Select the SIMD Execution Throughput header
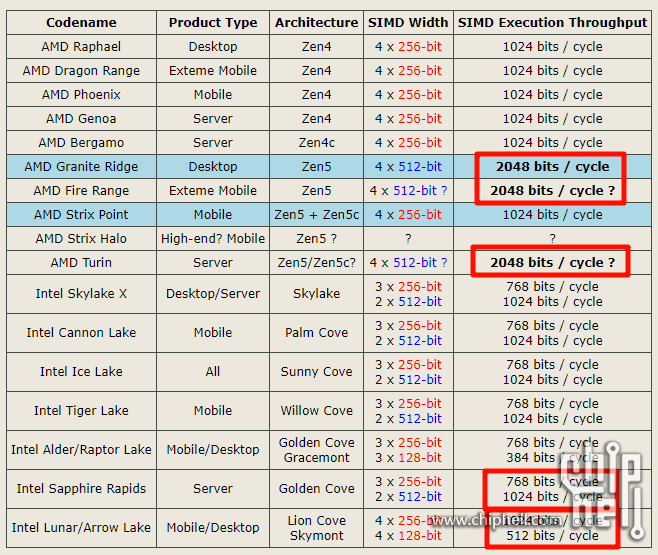The image size is (658, 555). [x=552, y=23]
